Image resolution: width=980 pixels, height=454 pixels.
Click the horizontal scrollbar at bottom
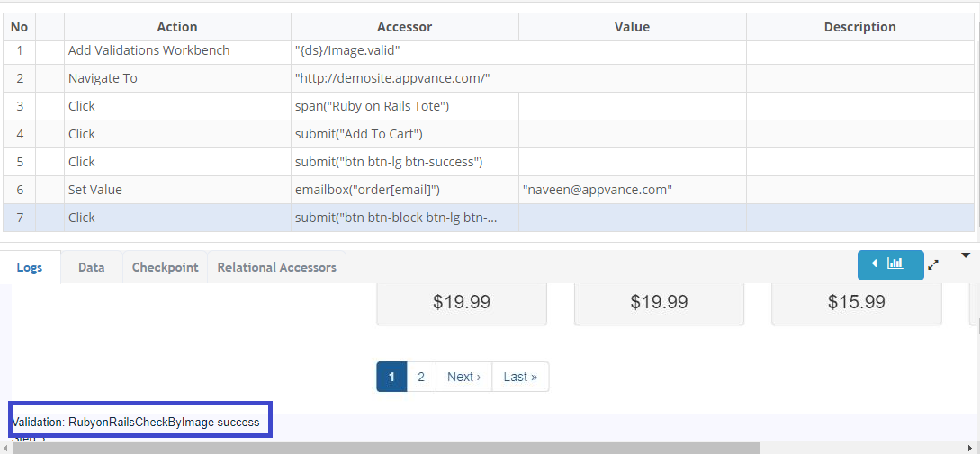[x=386, y=448]
